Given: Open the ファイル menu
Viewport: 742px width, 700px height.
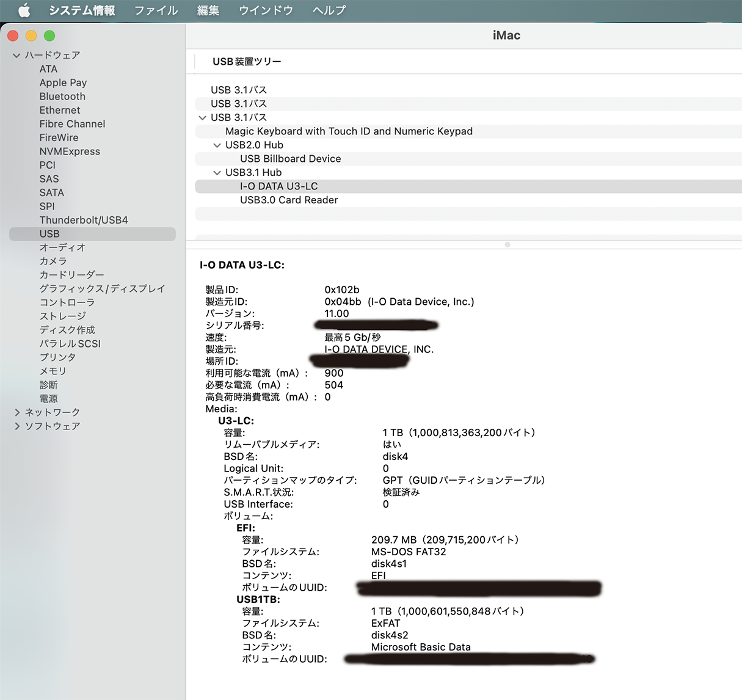Looking at the screenshot, I should pos(156,10).
